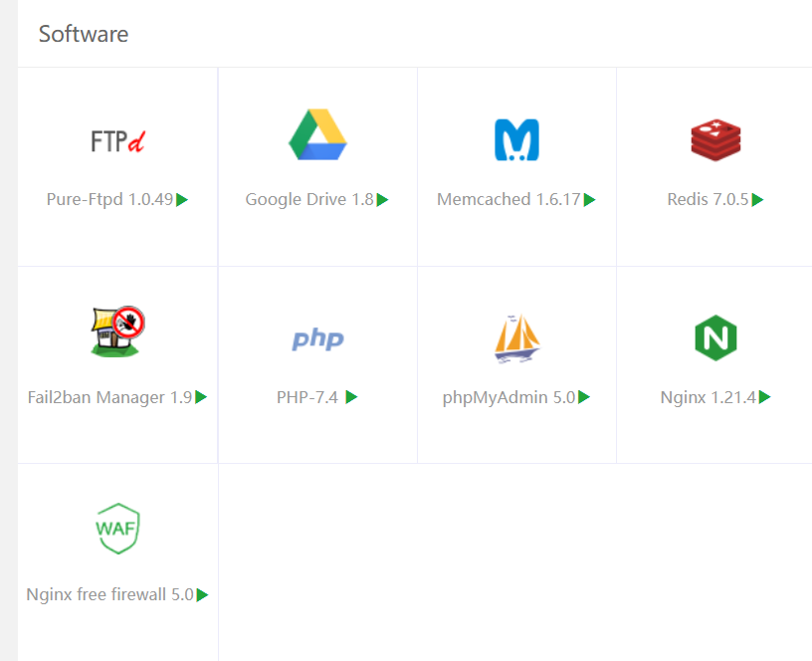Image resolution: width=812 pixels, height=661 pixels.
Task: Click green play arrow beside Fail2ban Manager 1.9
Action: tap(201, 397)
